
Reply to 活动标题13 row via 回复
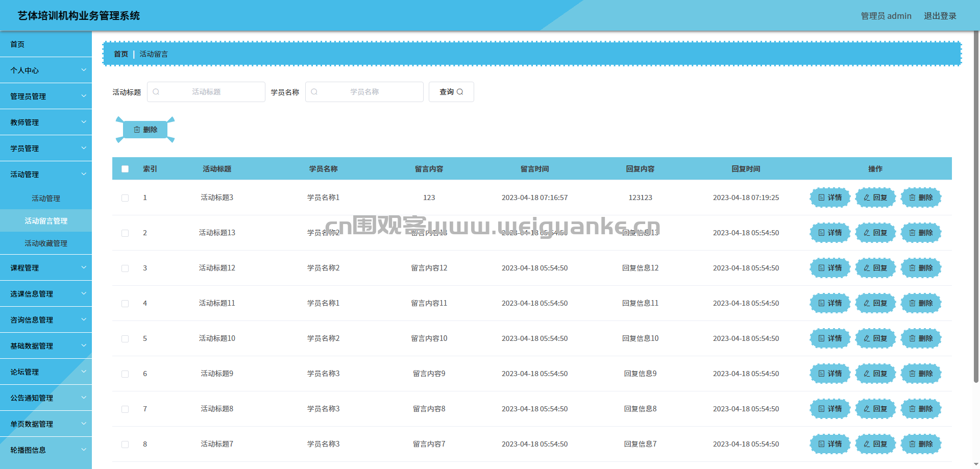tap(875, 233)
